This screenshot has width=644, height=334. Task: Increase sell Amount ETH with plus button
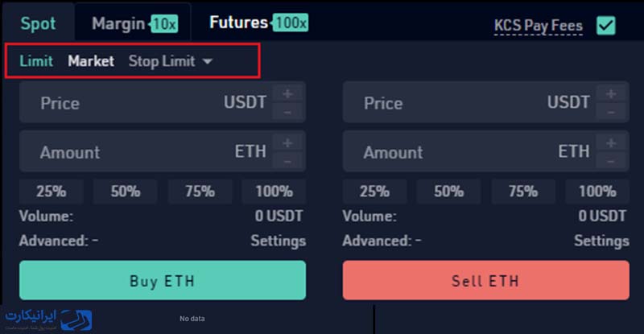(x=611, y=142)
